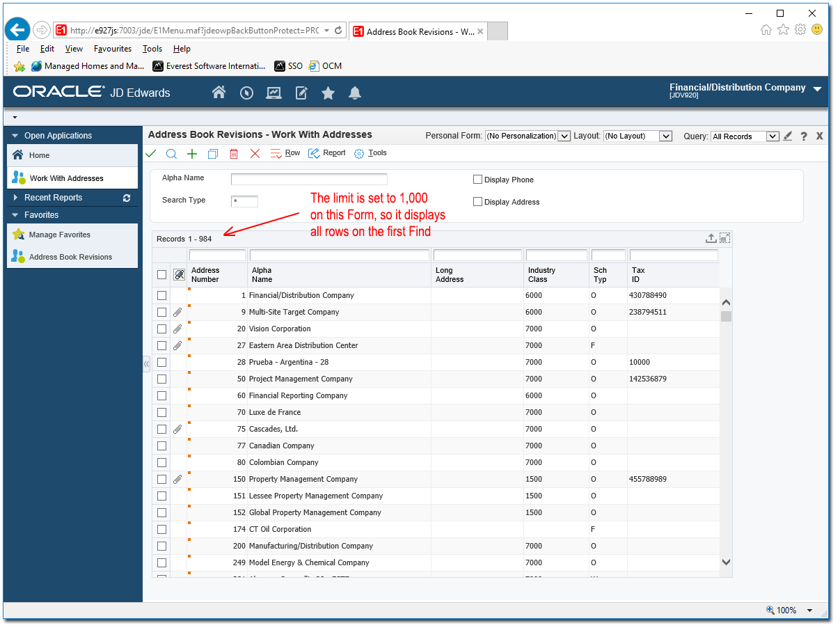
Task: Check the row for Project Management Company
Action: tap(162, 379)
